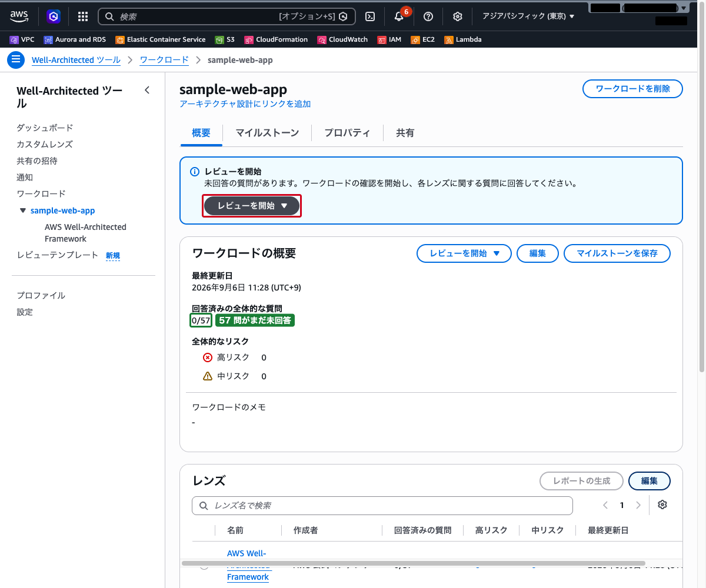Select the 概要 tab
Image resolution: width=706 pixels, height=588 pixels.
(x=201, y=133)
